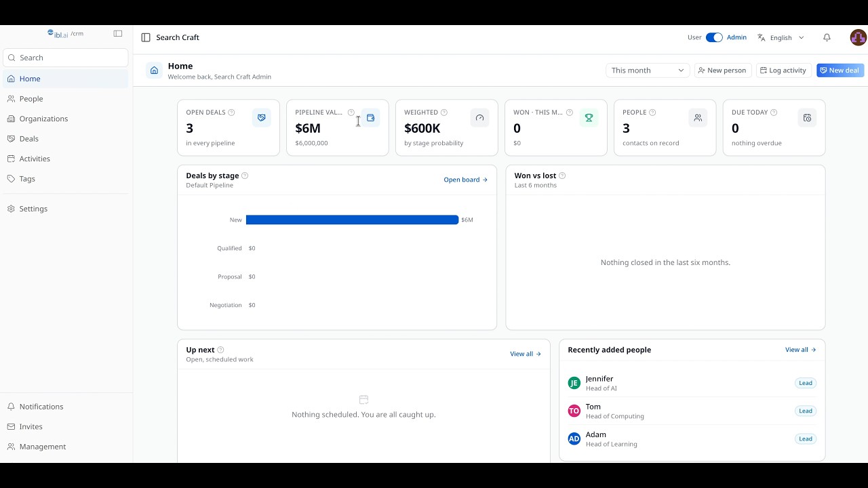The height and width of the screenshot is (488, 868).
Task: Open the user avatar in top right
Action: [x=858, y=37]
